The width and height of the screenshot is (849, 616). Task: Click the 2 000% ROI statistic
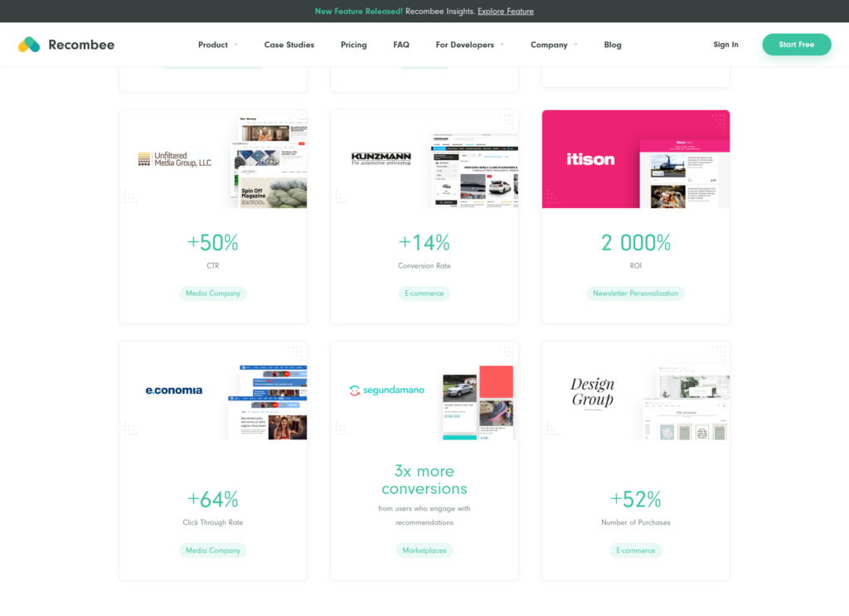click(x=636, y=243)
